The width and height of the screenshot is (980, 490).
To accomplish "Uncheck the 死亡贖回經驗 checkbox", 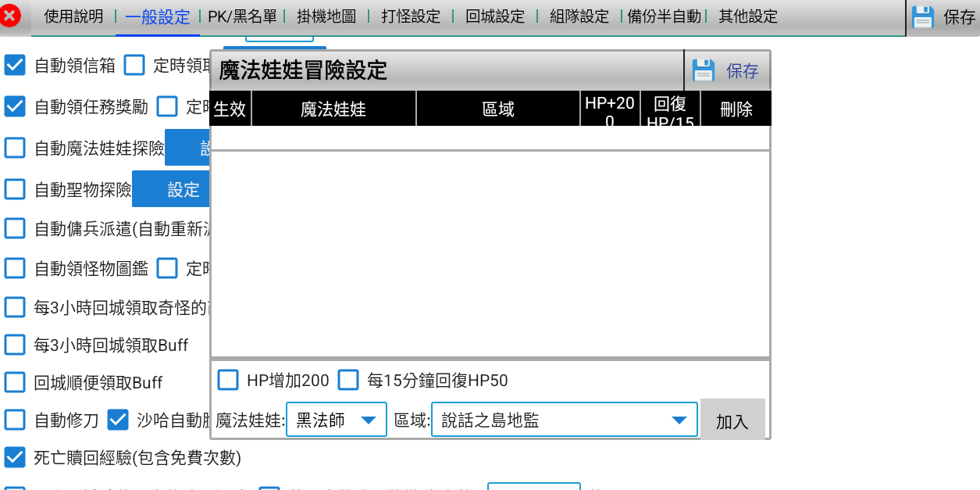I will click(15, 456).
